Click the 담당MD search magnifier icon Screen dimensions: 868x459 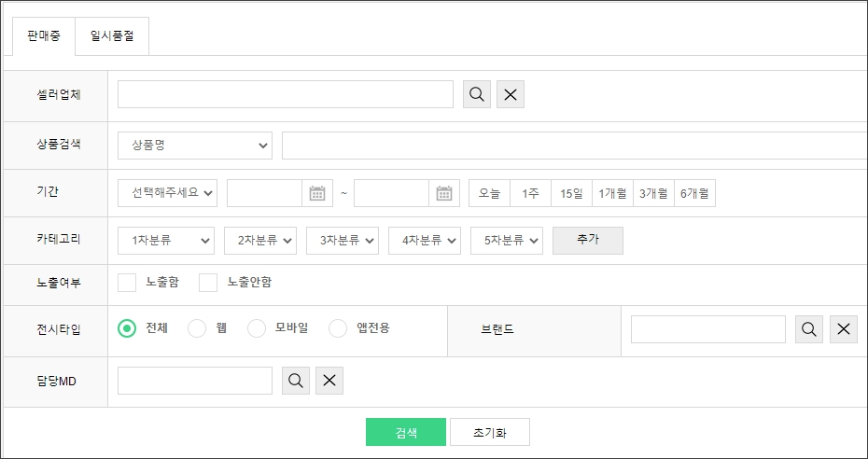tap(296, 381)
